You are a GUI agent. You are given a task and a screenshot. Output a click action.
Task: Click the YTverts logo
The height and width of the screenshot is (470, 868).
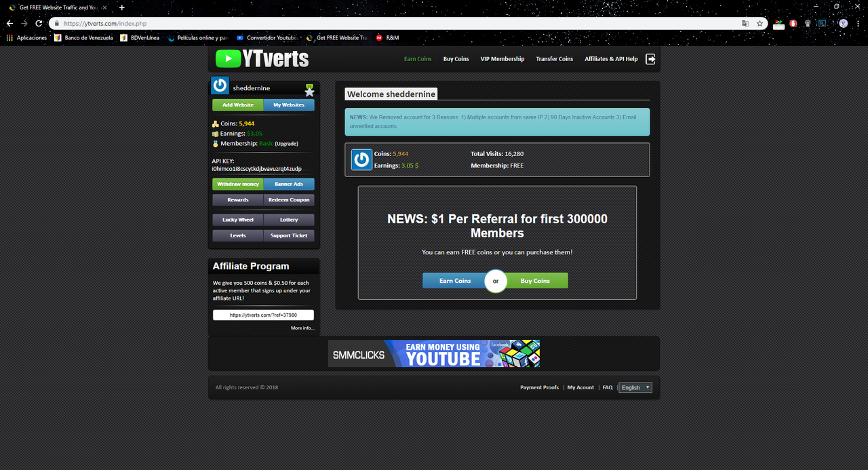pyautogui.click(x=262, y=59)
